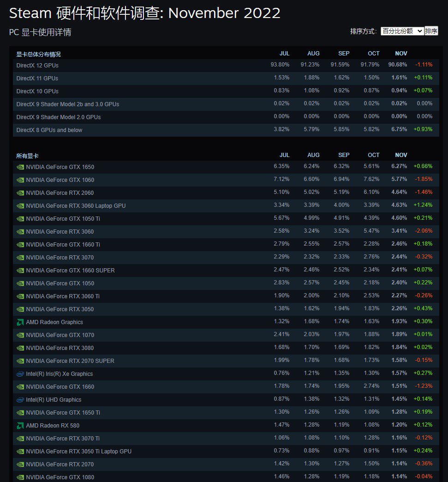Viewport: 448px width, 482px height.
Task: Click the DirectX 10 GPUs entry
Action: (x=37, y=91)
